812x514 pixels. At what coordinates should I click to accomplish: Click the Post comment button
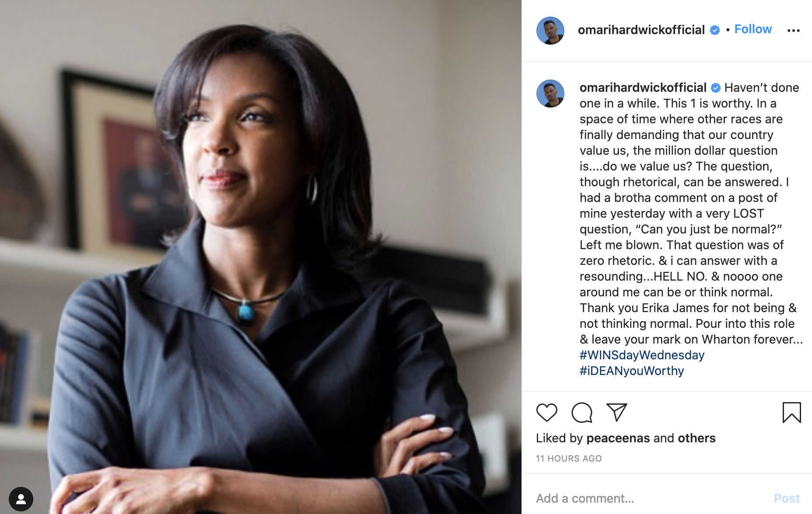coord(787,498)
